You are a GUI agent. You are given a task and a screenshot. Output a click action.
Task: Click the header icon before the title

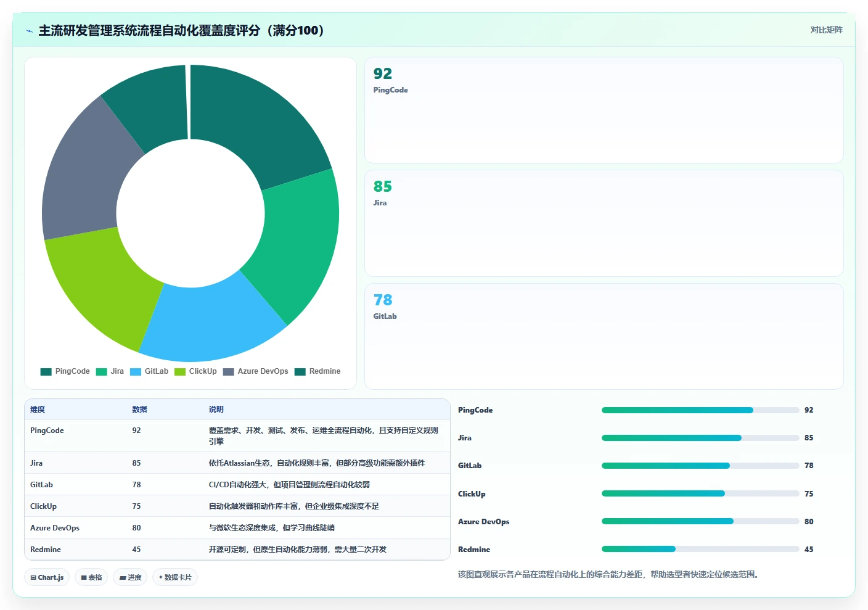pos(29,31)
